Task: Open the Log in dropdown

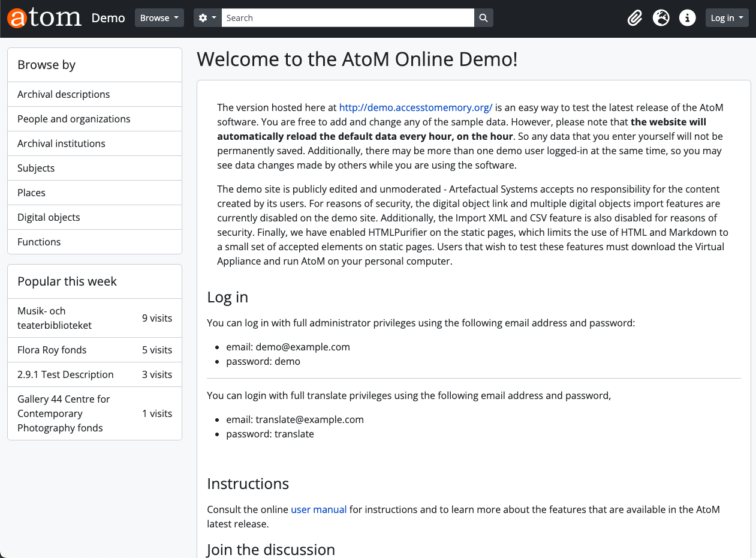Action: 727,18
